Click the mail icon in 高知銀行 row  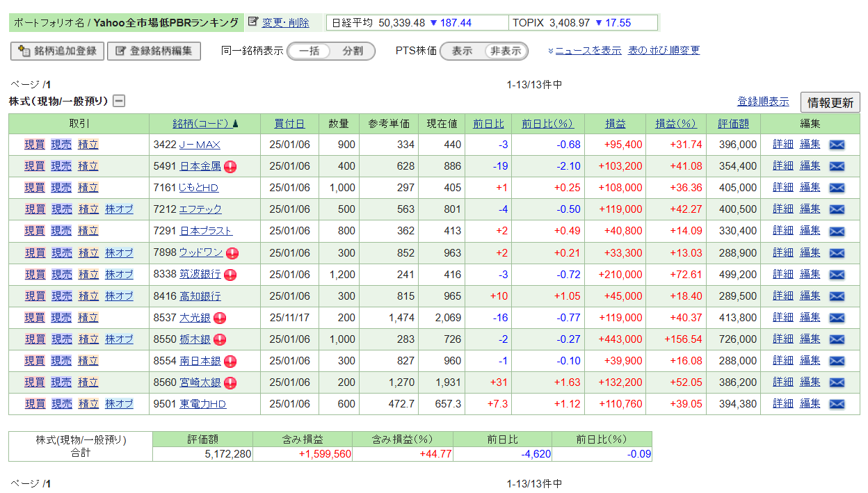(837, 296)
